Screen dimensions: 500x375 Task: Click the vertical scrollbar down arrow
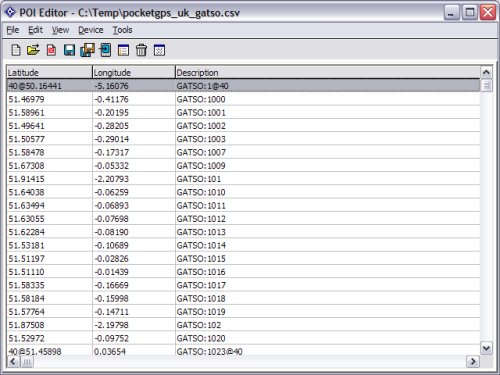point(486,349)
